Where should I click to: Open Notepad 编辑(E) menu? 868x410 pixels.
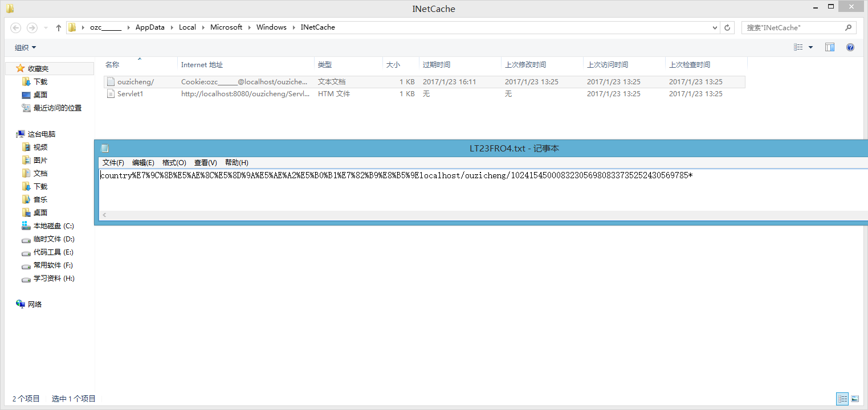(x=143, y=163)
